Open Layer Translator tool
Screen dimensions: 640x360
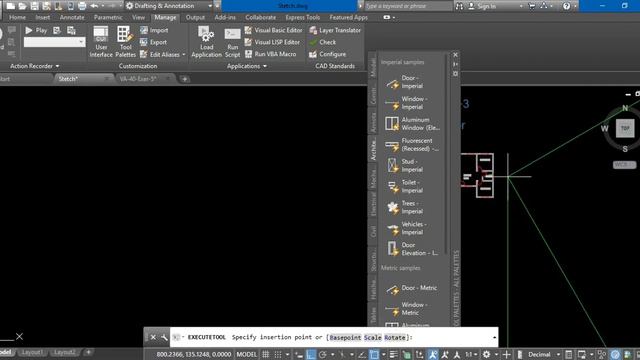335,30
